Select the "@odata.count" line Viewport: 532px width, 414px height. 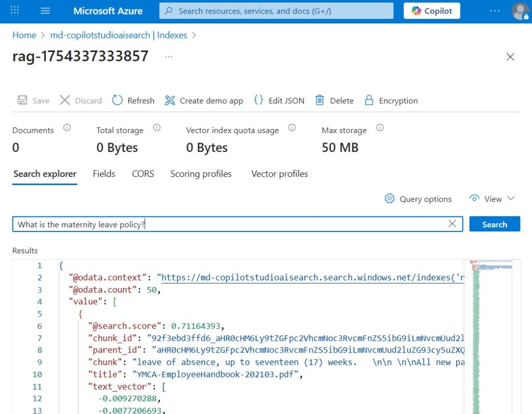click(114, 290)
